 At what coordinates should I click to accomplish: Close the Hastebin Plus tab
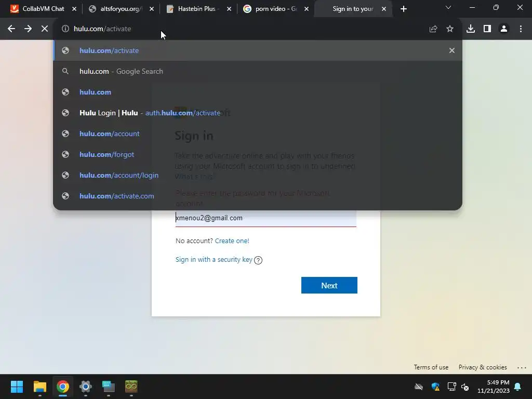click(229, 9)
